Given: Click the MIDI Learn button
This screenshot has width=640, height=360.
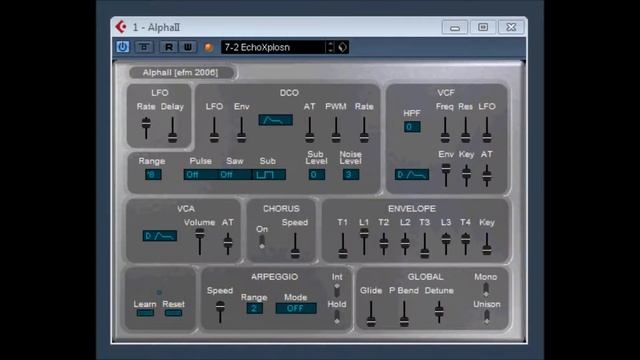Looking at the screenshot, I should click(x=145, y=313).
